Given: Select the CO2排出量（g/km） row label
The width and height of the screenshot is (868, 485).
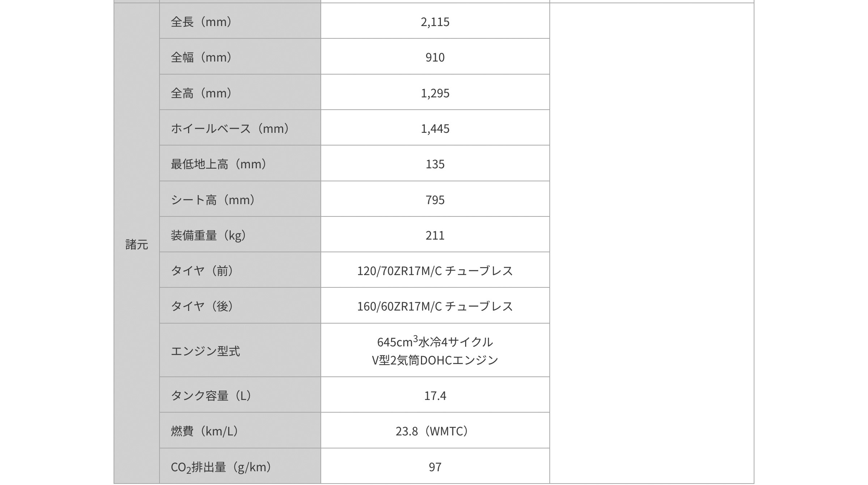Looking at the screenshot, I should pos(221,467).
